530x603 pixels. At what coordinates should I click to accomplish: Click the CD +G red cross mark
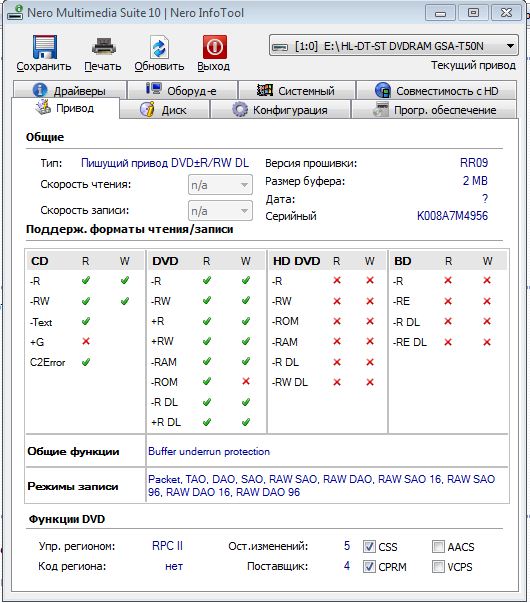click(86, 341)
